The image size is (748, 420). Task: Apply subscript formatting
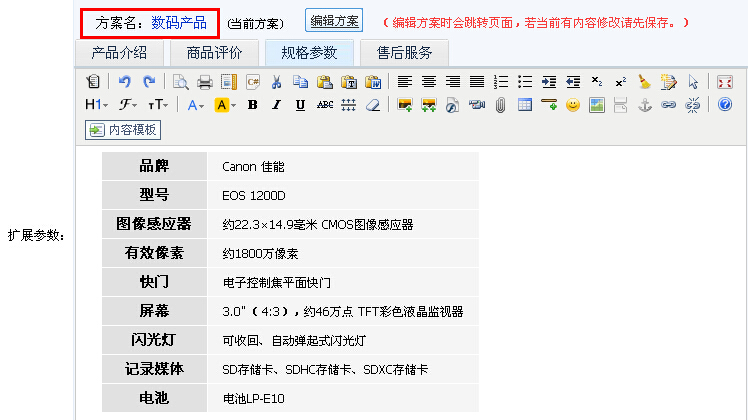pos(597,82)
